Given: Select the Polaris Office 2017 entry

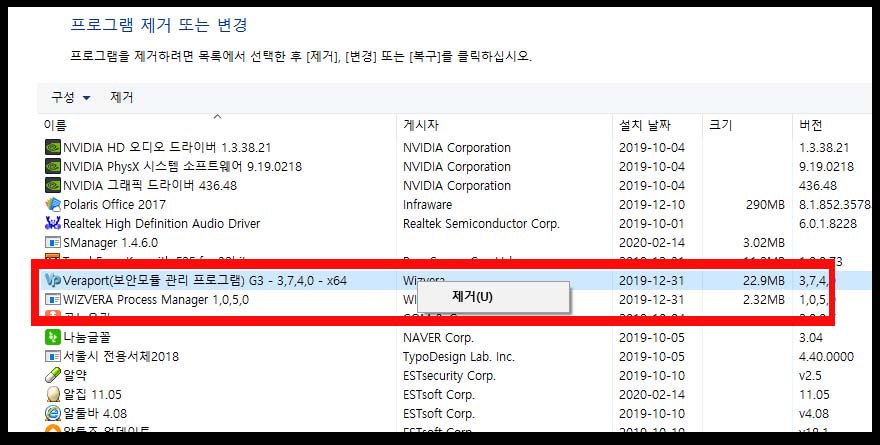Looking at the screenshot, I should point(455,204).
